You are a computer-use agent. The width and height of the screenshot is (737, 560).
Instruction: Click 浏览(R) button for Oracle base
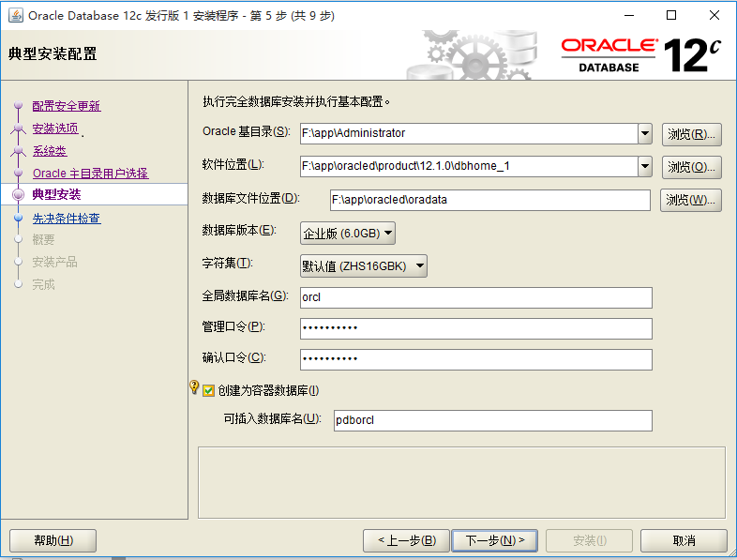tap(691, 134)
